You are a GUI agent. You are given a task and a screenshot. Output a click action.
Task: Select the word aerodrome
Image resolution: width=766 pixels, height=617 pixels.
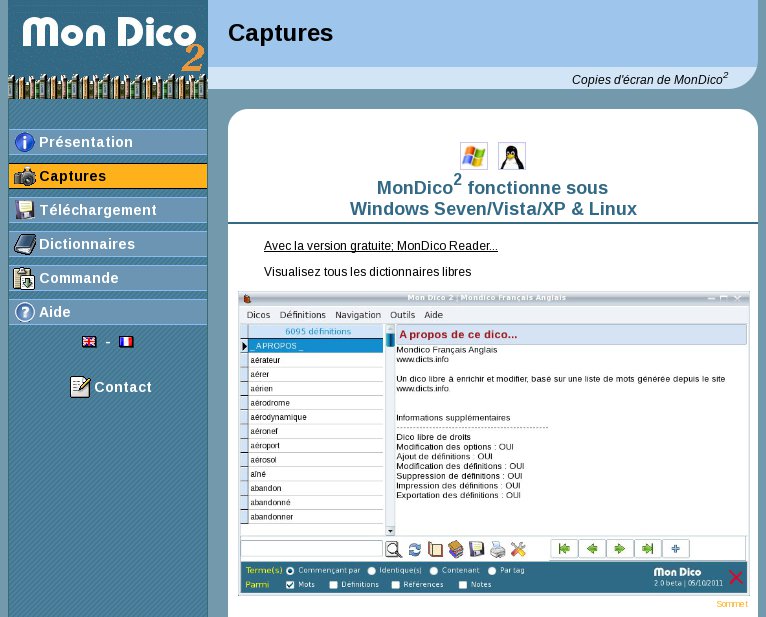[316, 403]
